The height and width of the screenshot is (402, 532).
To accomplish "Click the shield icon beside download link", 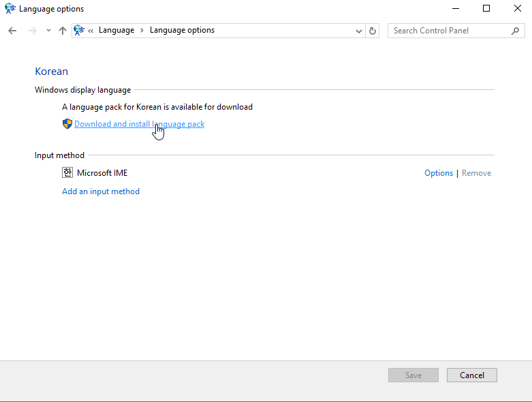I will [67, 124].
